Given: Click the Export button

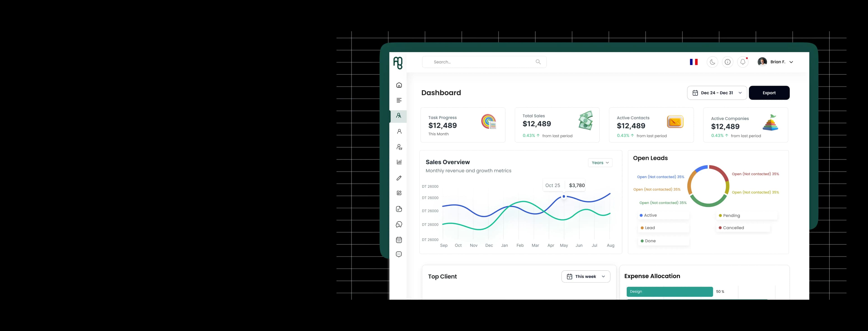Looking at the screenshot, I should point(769,93).
